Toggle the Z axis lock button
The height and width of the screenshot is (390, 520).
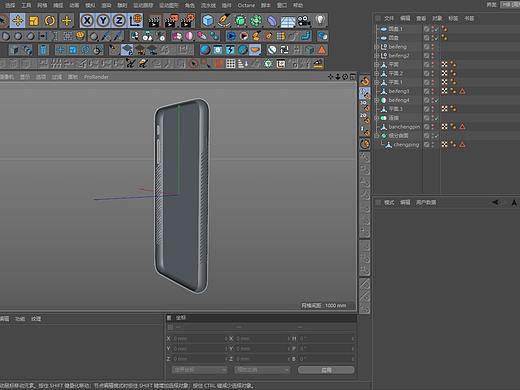pos(119,21)
